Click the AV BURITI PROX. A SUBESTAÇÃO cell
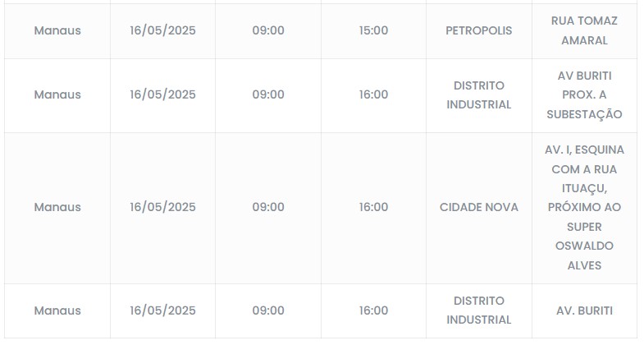The image size is (644, 345). [x=584, y=94]
